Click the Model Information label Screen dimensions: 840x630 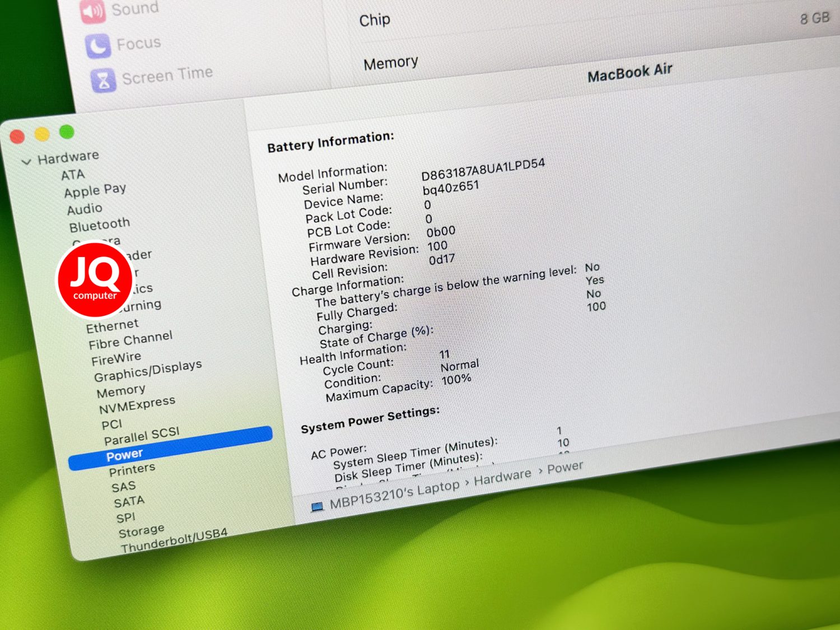click(x=333, y=172)
